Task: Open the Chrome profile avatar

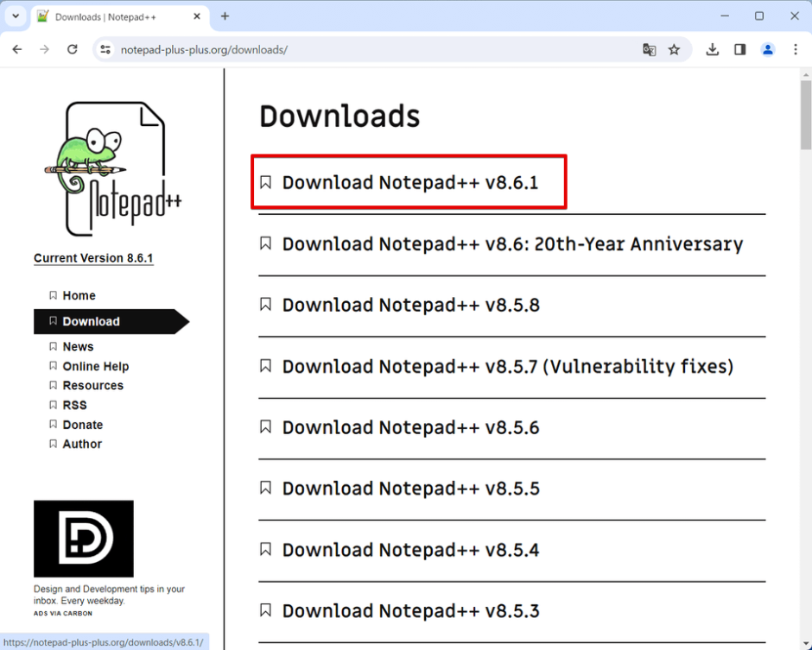Action: coord(767,50)
